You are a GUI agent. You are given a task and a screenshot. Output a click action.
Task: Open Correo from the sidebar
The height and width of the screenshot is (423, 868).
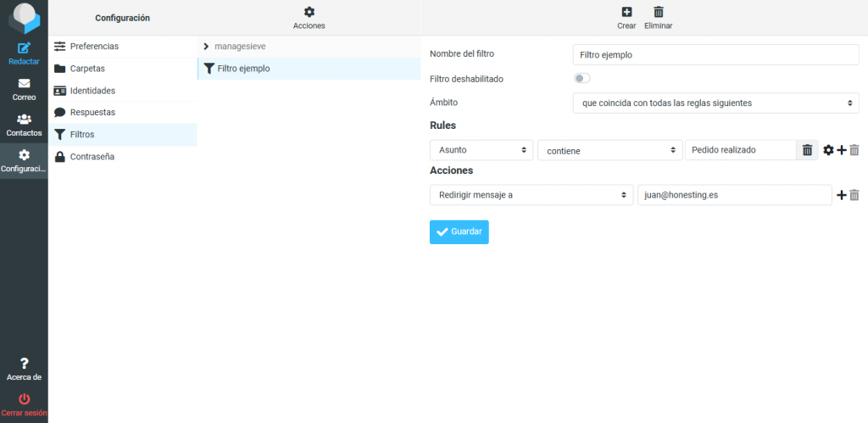(24, 84)
